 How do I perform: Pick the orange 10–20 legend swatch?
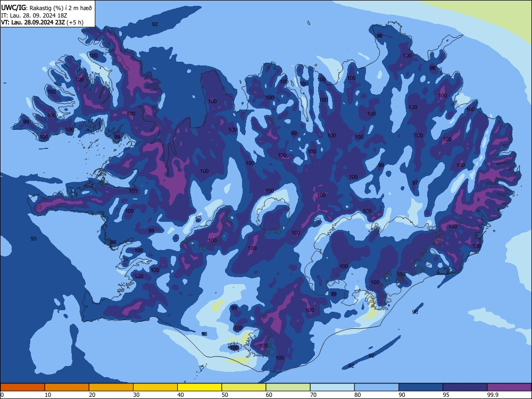67,387
